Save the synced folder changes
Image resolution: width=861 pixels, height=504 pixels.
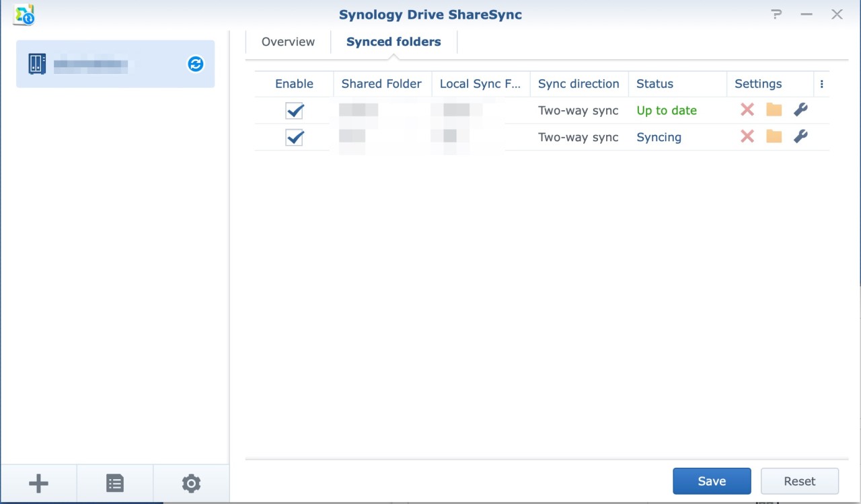click(712, 480)
